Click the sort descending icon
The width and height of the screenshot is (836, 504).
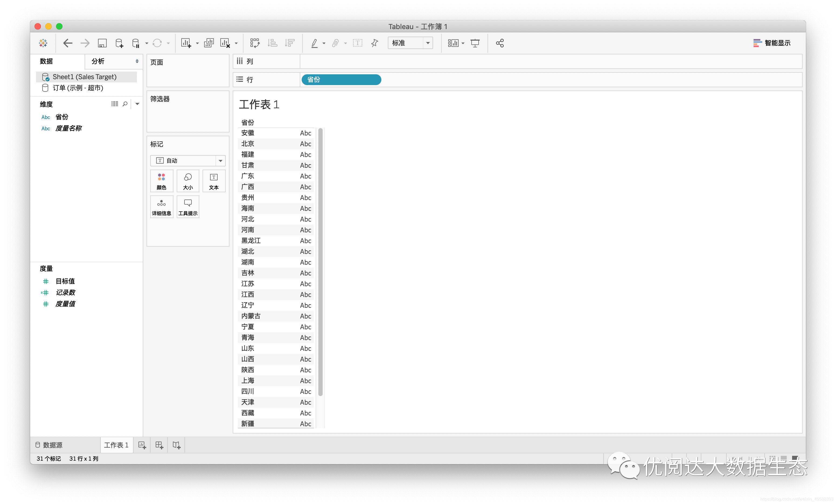click(x=290, y=43)
